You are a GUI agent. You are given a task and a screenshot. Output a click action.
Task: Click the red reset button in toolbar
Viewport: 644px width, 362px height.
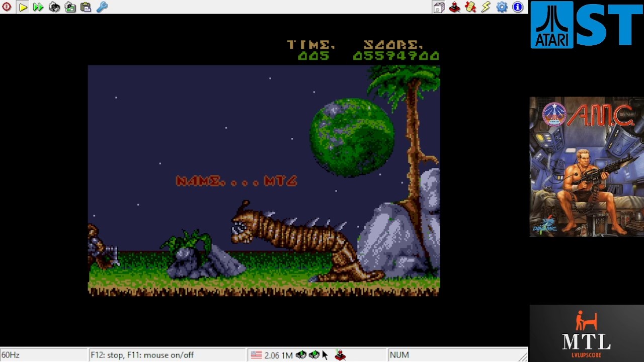[x=7, y=7]
